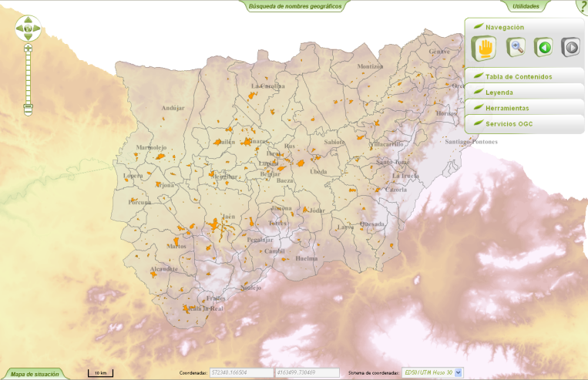Open the Utilidades tab
This screenshot has width=588, height=380.
pos(526,5)
